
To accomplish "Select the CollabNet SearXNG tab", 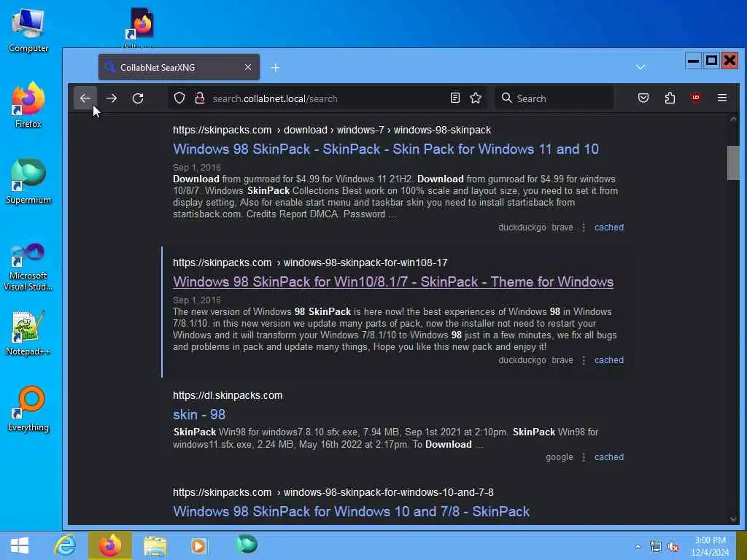I will tap(179, 67).
